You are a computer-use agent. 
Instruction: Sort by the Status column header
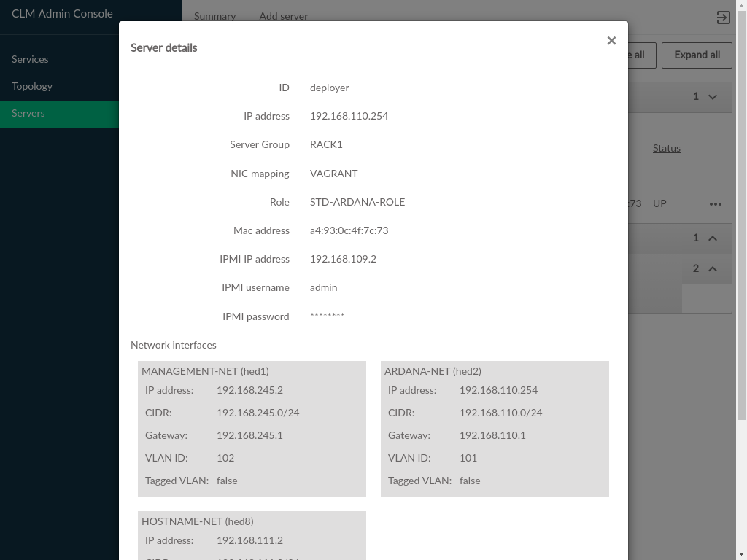coord(666,148)
